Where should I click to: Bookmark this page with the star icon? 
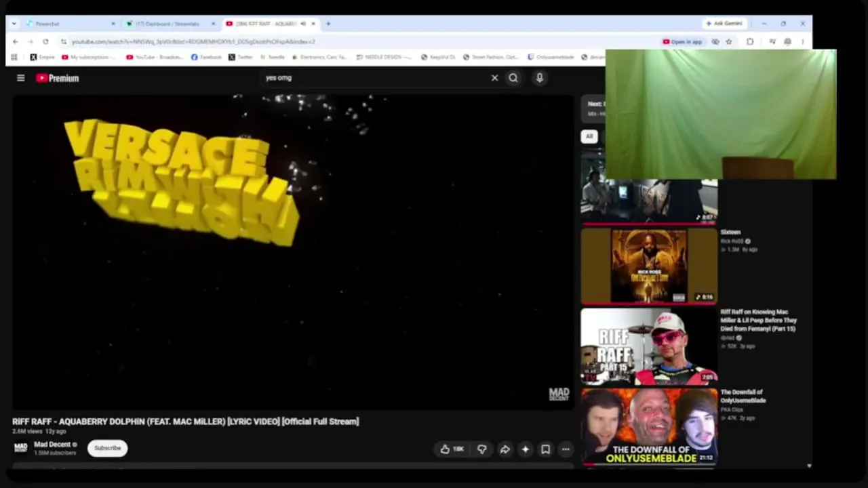[729, 41]
